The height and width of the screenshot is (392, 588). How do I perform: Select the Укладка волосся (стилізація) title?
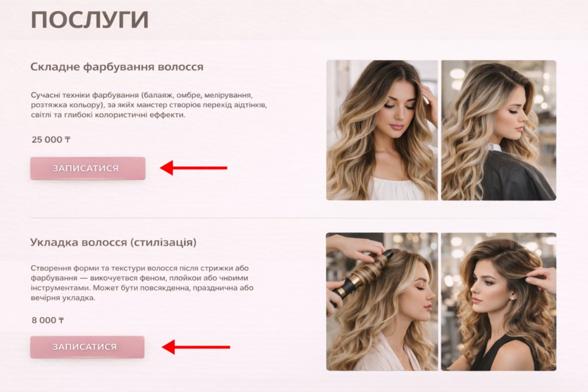(x=113, y=242)
